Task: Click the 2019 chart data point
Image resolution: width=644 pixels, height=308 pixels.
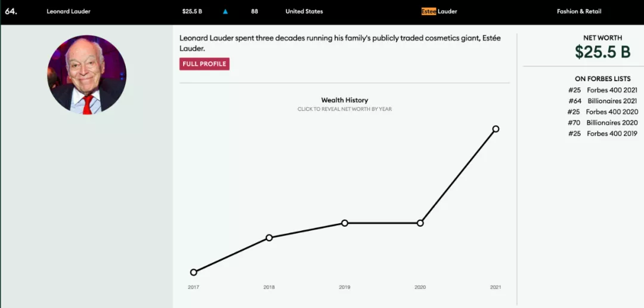Action: click(345, 223)
